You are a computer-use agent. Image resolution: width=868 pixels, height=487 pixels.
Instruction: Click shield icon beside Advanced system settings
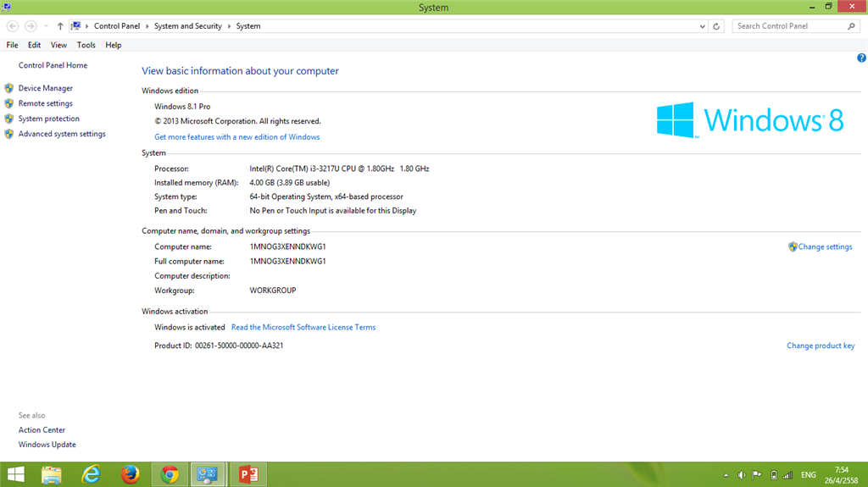pos(8,134)
